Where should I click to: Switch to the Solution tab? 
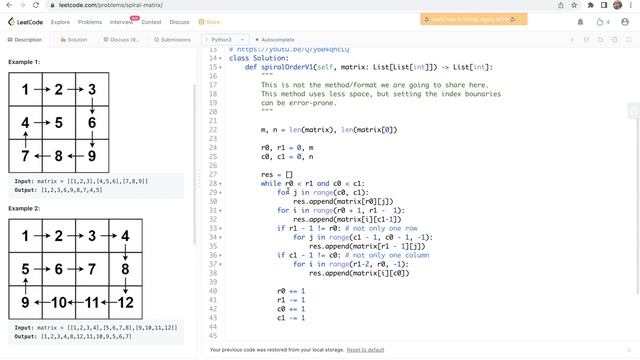pos(74,40)
